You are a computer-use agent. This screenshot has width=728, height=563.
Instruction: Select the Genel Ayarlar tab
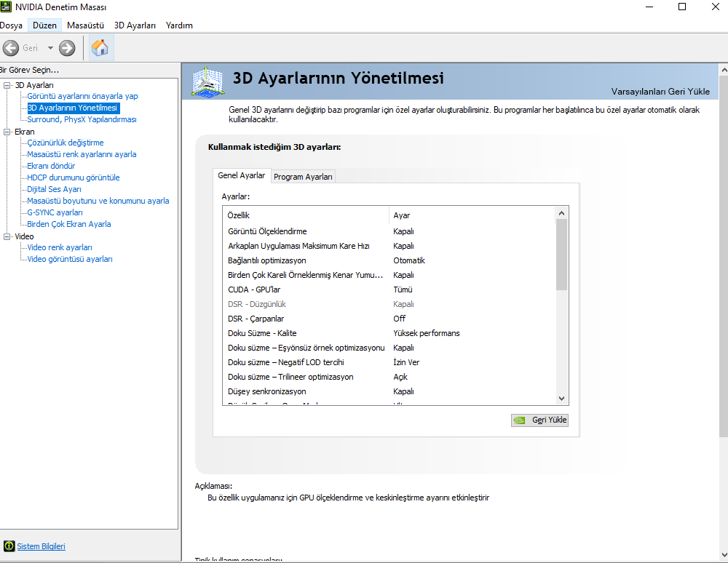(x=242, y=175)
